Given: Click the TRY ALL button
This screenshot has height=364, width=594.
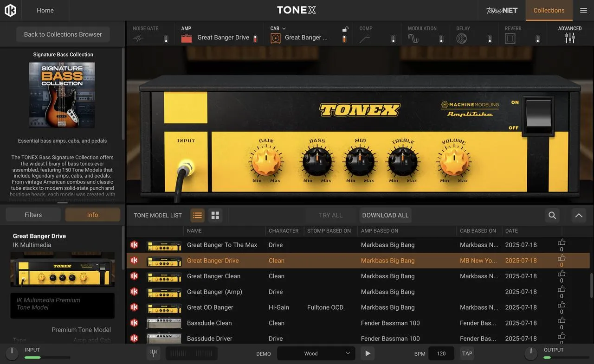Looking at the screenshot, I should (331, 215).
